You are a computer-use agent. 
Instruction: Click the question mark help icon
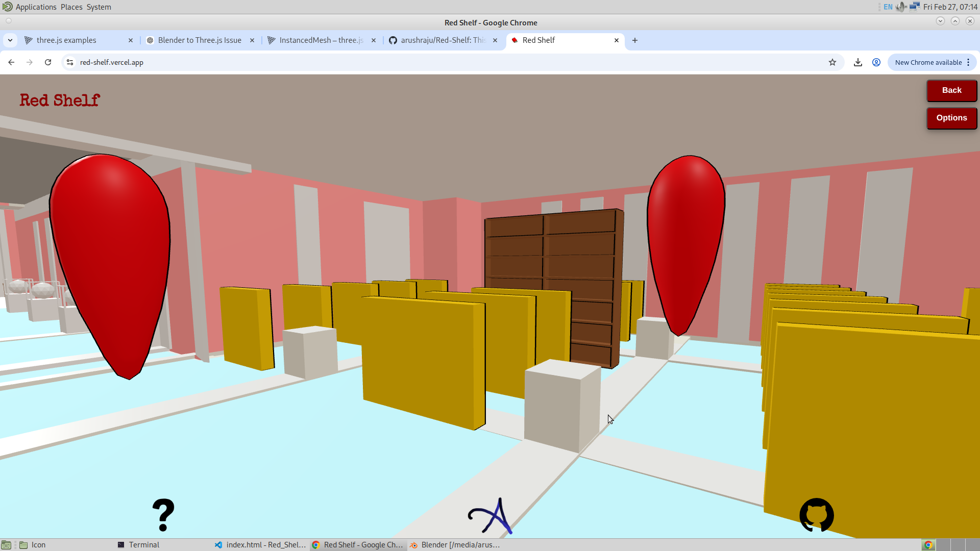point(162,514)
